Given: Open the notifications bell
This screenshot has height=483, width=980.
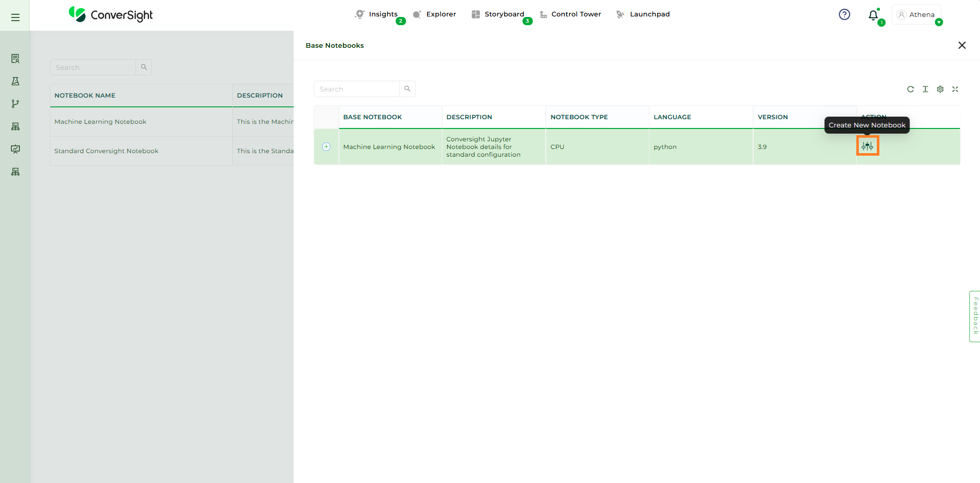Looking at the screenshot, I should click(x=873, y=15).
